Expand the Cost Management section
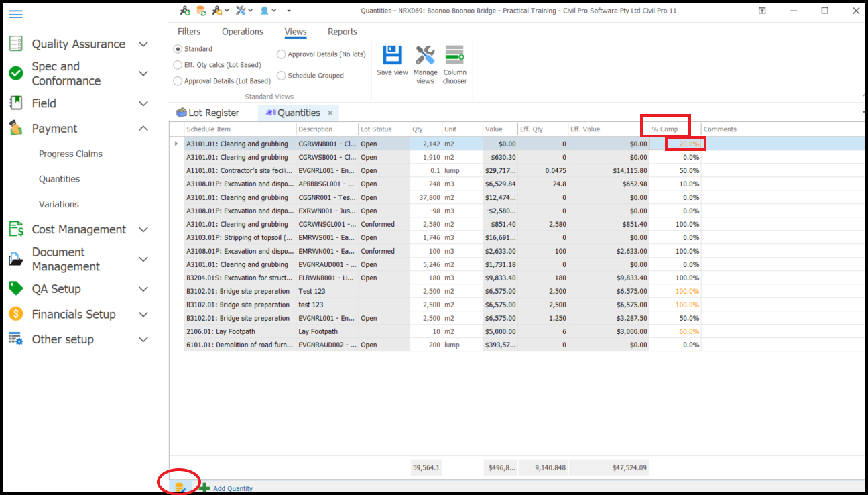 pyautogui.click(x=143, y=230)
